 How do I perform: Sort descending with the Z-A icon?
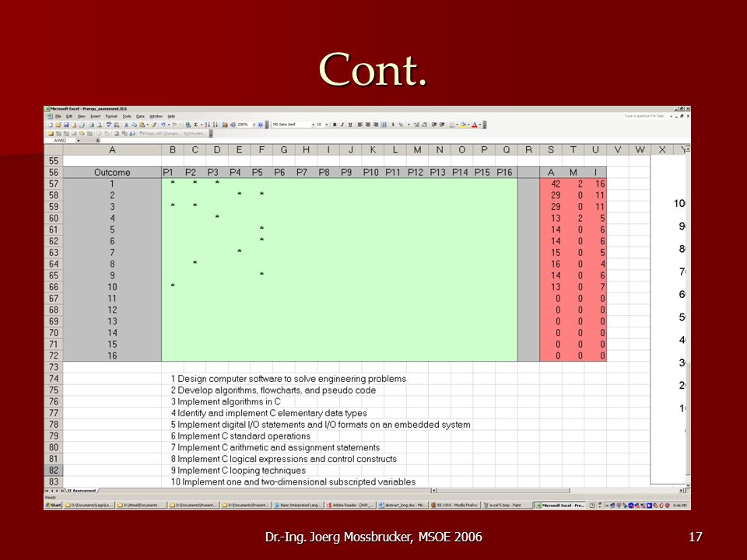(x=215, y=124)
